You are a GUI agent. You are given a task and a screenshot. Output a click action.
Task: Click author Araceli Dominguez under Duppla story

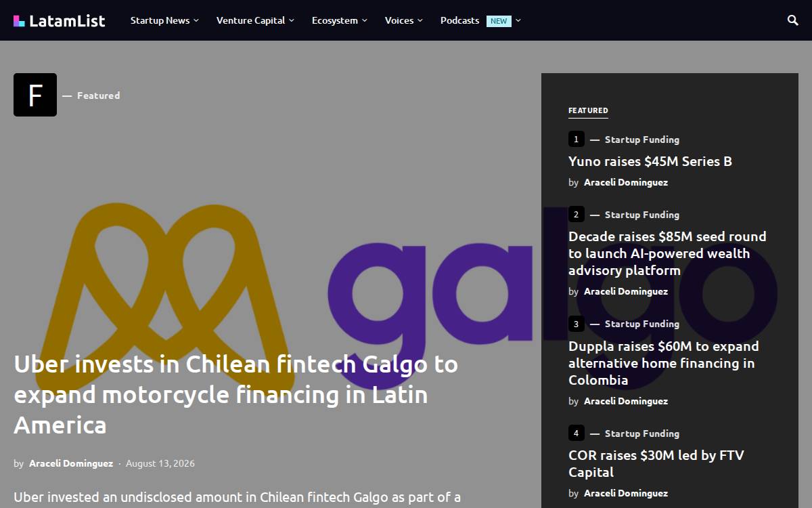pos(626,401)
